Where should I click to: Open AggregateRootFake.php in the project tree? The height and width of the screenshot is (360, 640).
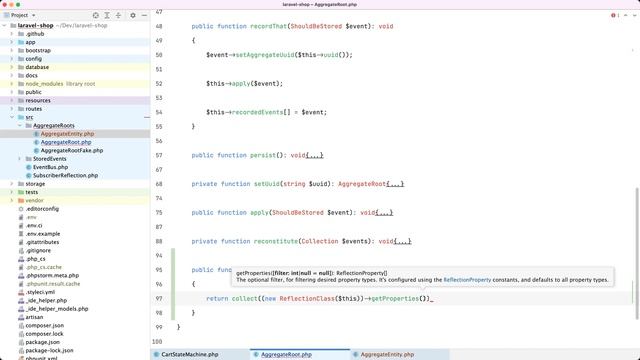(72, 151)
